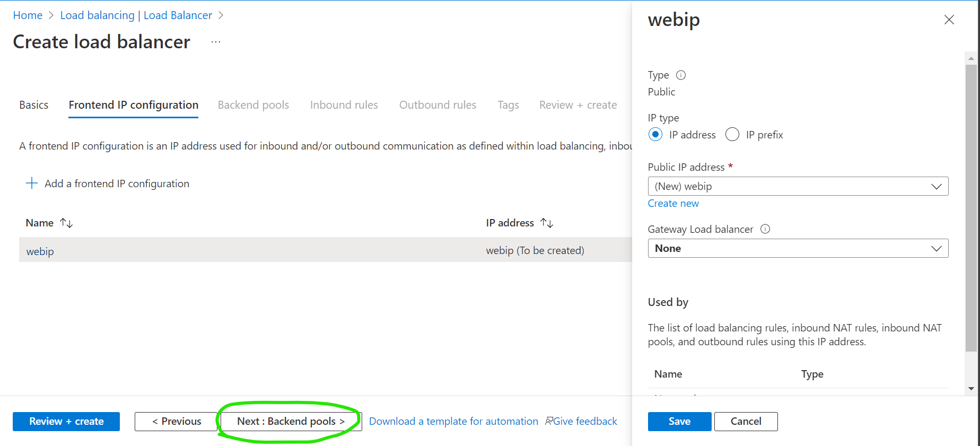Sort by IP address column arrows

click(547, 223)
